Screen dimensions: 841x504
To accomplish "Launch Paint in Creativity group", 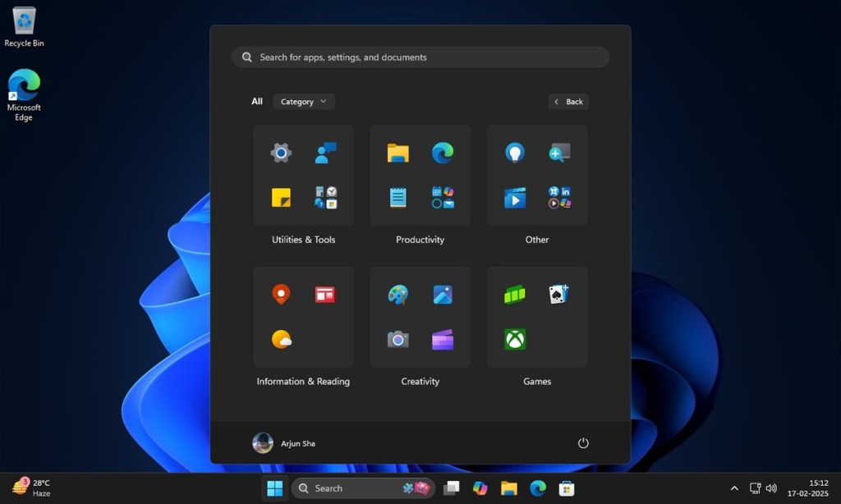I will coord(398,295).
